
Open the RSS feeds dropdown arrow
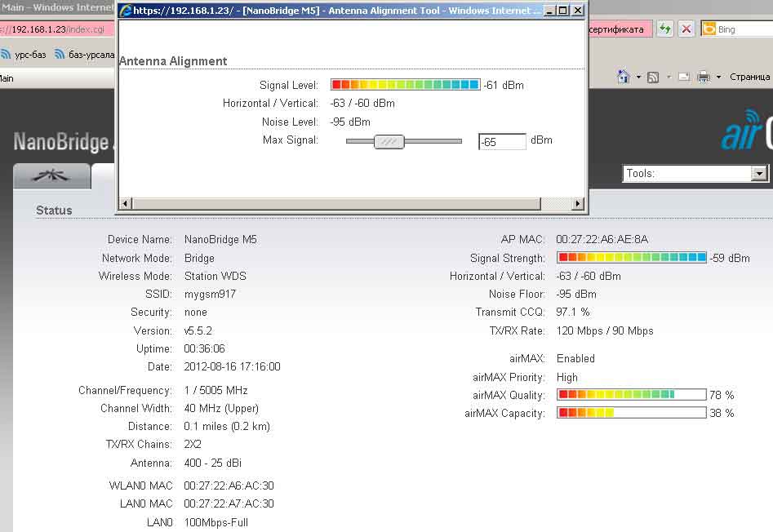669,77
